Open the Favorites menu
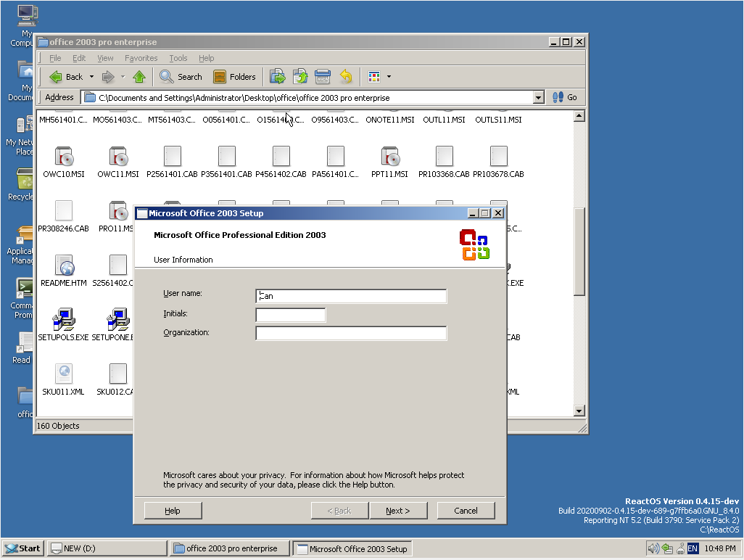This screenshot has width=744, height=560. click(141, 58)
